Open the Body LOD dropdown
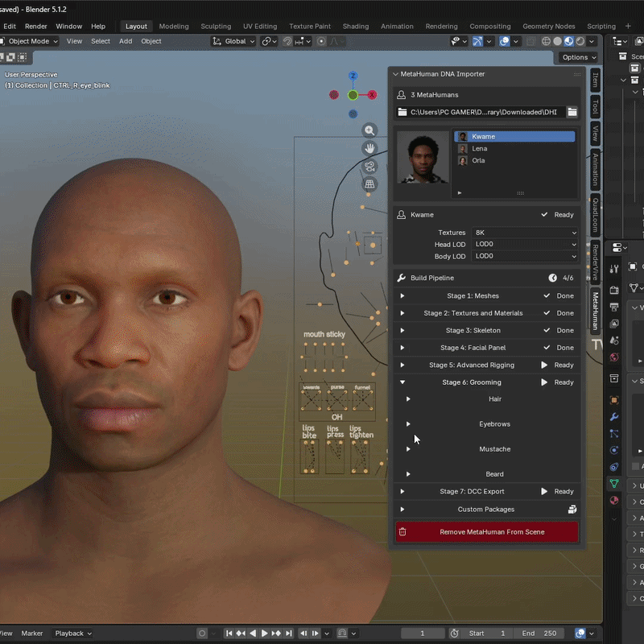Image resolution: width=644 pixels, height=644 pixels. 525,256
